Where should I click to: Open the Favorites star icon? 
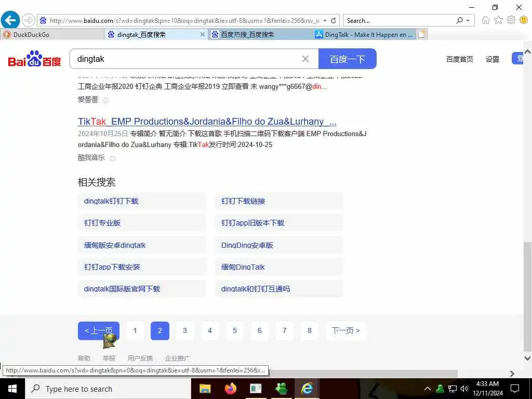(x=498, y=20)
